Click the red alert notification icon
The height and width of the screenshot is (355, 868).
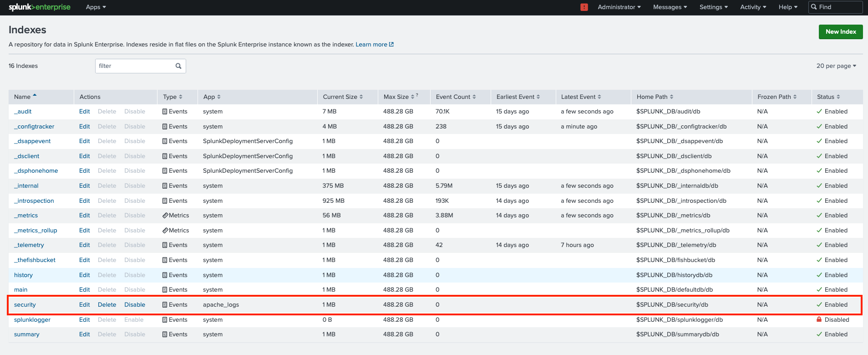point(584,7)
